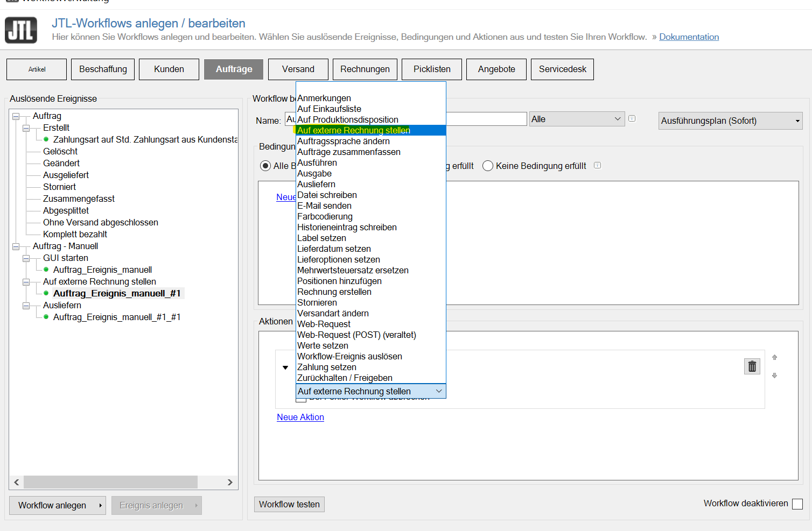Open the Alle category dropdown

(577, 119)
